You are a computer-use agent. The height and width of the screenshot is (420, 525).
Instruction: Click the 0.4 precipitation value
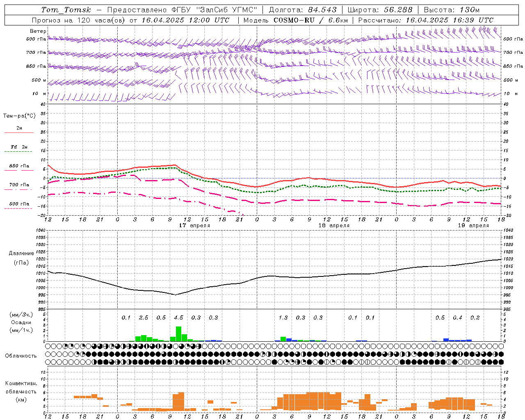(458, 318)
